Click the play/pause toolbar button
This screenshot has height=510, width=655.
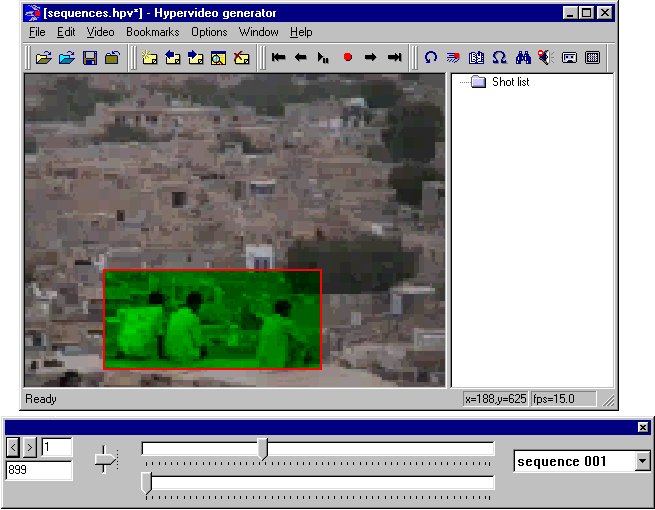coord(323,58)
